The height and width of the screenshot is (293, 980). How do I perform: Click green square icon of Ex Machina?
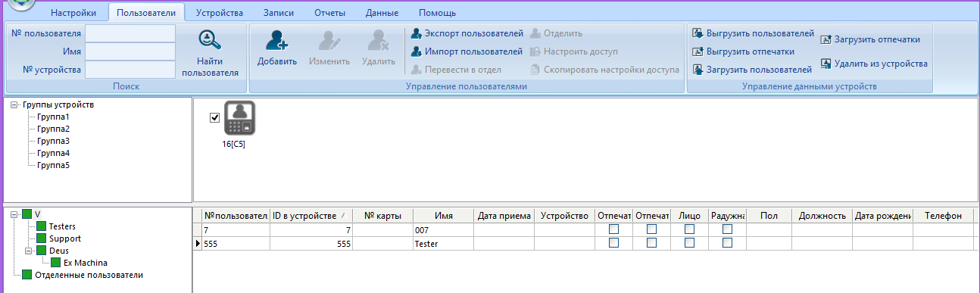tap(55, 263)
